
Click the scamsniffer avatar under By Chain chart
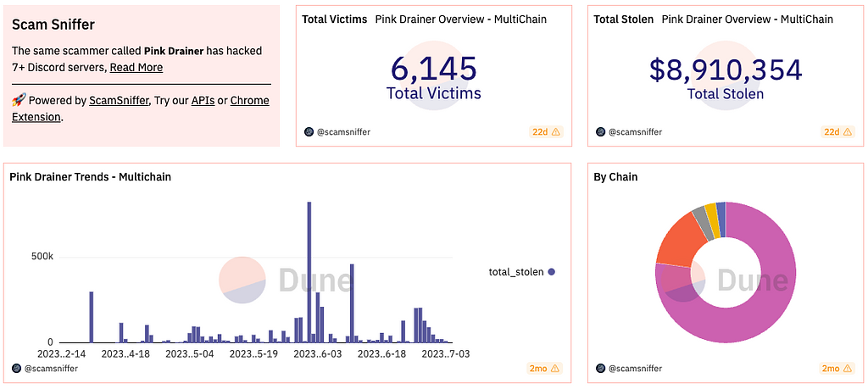click(601, 369)
